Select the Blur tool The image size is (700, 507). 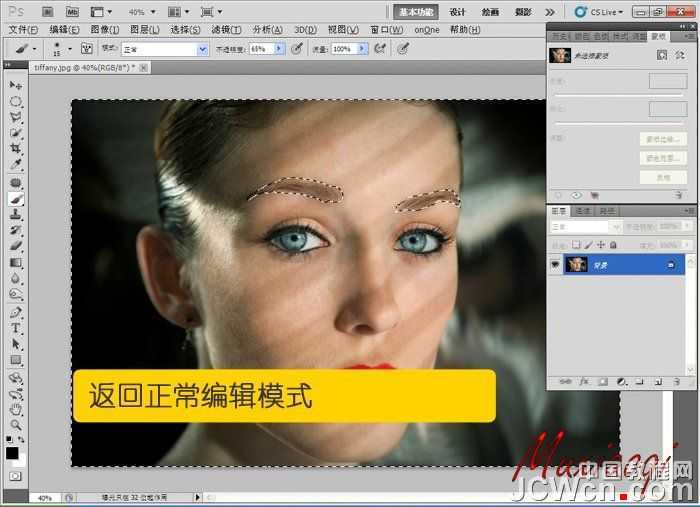tap(16, 278)
